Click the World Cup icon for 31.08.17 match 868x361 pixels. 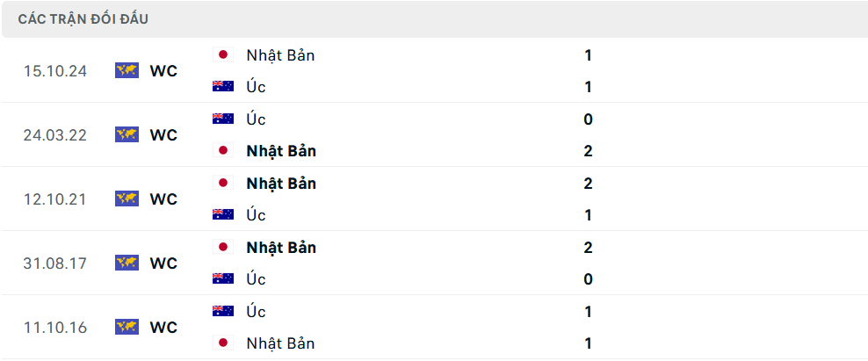[127, 263]
